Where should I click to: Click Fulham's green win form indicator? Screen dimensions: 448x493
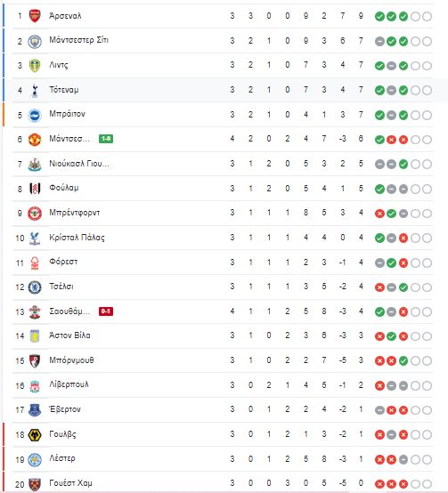click(x=379, y=189)
